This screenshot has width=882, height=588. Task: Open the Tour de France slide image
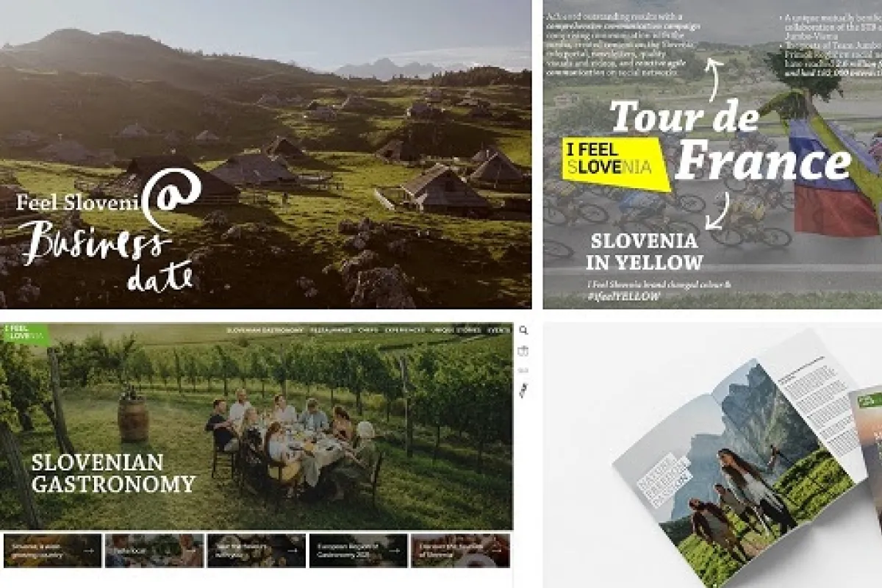coord(712,154)
